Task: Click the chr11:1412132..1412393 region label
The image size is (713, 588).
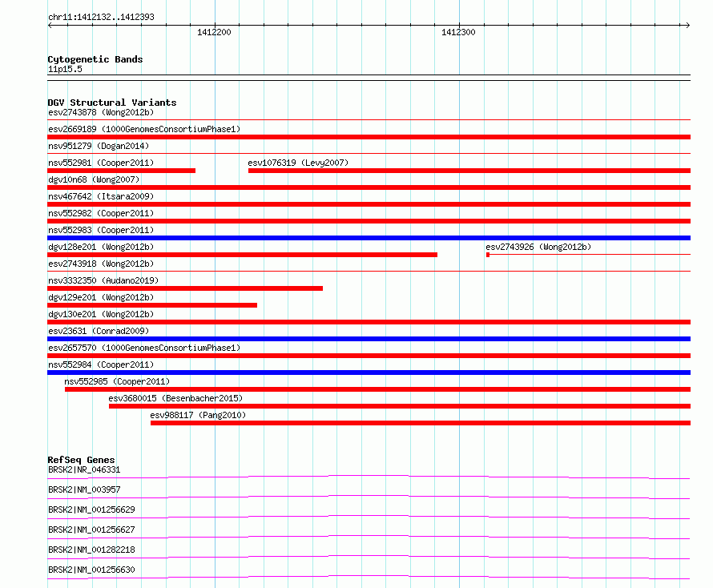Action: coord(101,17)
